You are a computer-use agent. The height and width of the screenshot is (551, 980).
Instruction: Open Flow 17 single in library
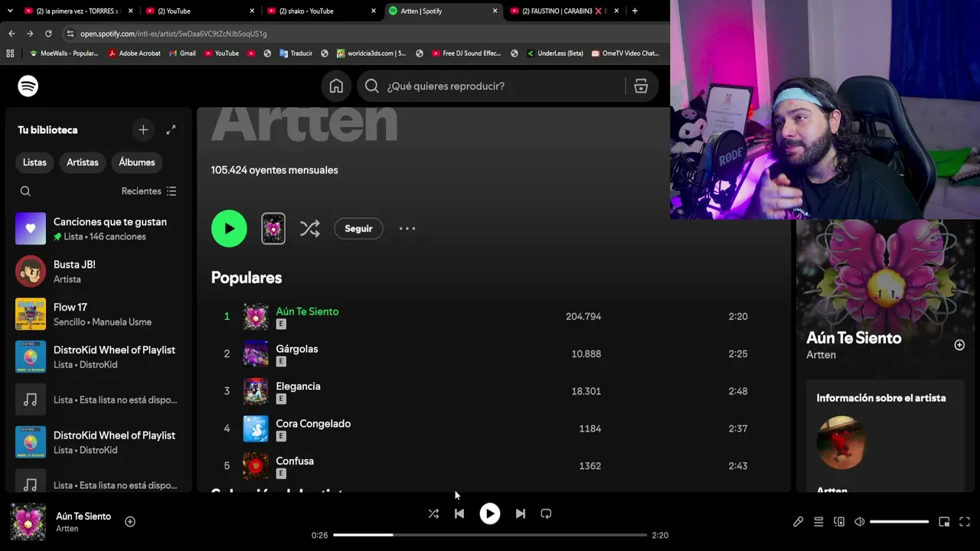pyautogui.click(x=98, y=315)
